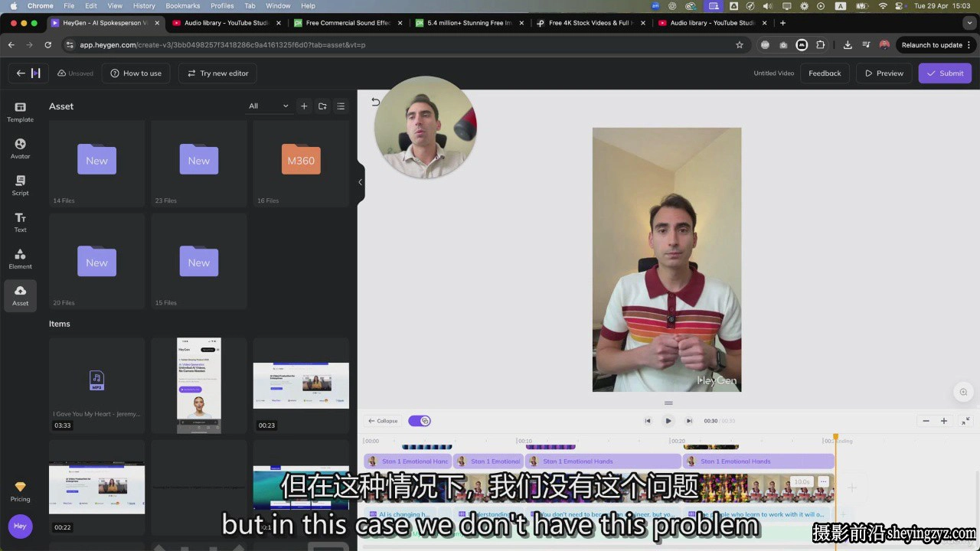Select the tall HeyGen phone screenshot asset

[199, 386]
